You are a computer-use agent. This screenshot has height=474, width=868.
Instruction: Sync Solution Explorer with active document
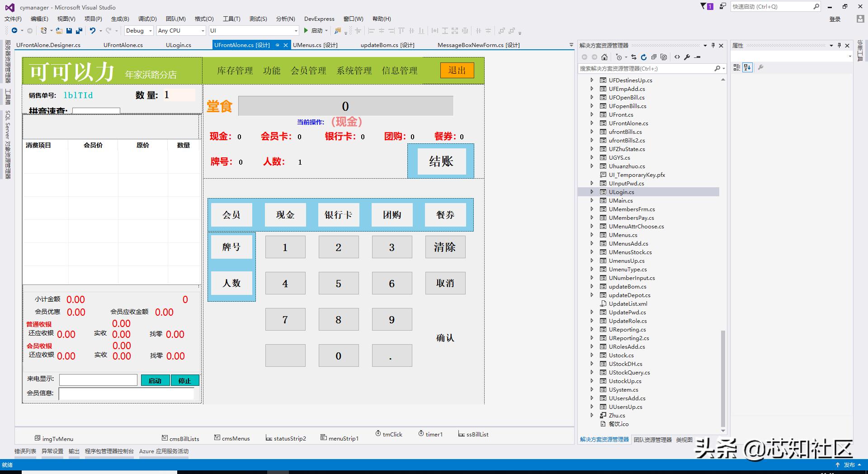click(634, 57)
